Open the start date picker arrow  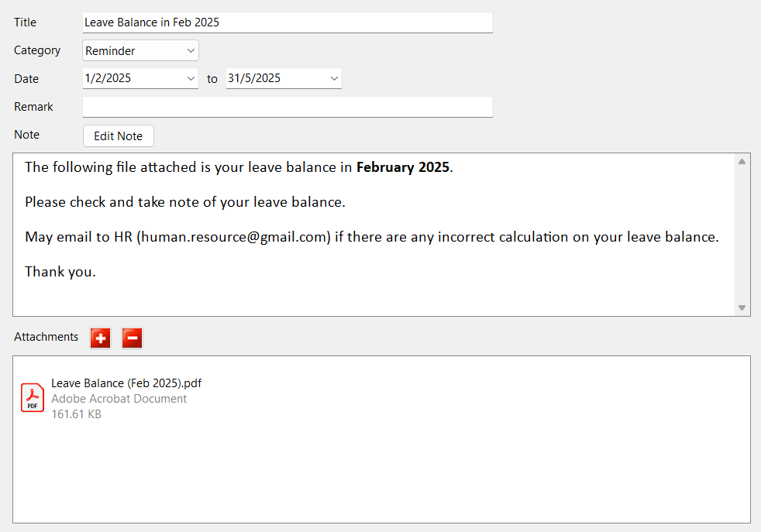(x=191, y=78)
